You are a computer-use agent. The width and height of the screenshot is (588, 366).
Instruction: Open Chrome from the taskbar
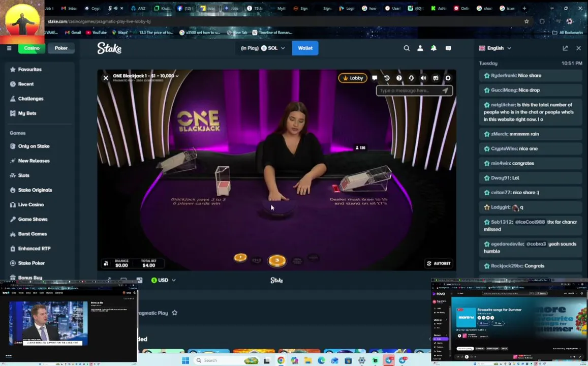[281, 360]
